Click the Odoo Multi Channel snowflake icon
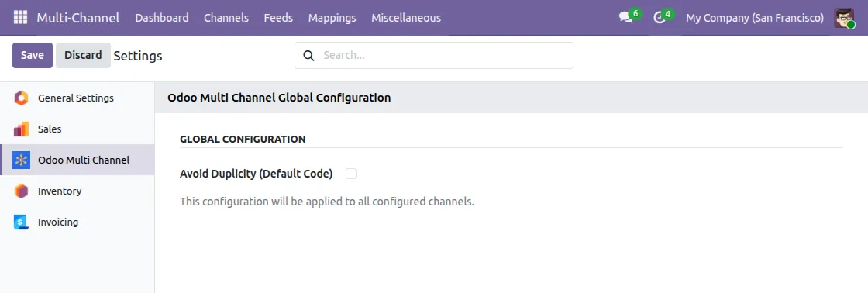868x293 pixels. coord(21,160)
